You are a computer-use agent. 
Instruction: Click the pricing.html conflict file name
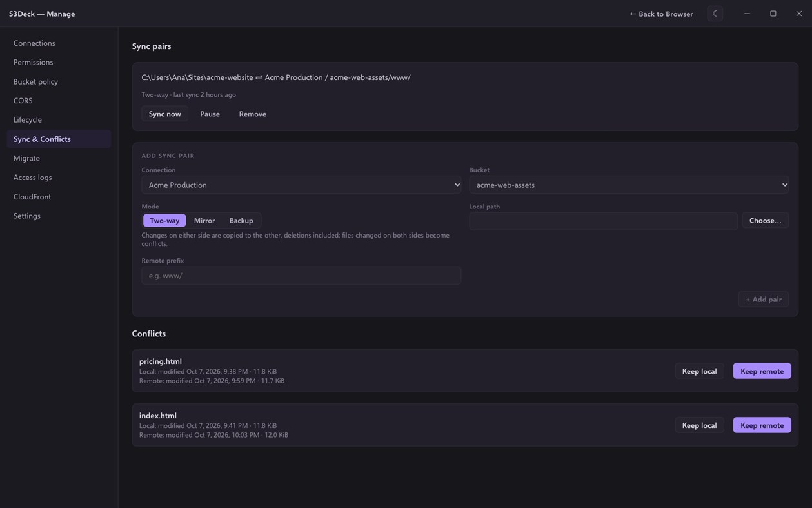[161, 361]
